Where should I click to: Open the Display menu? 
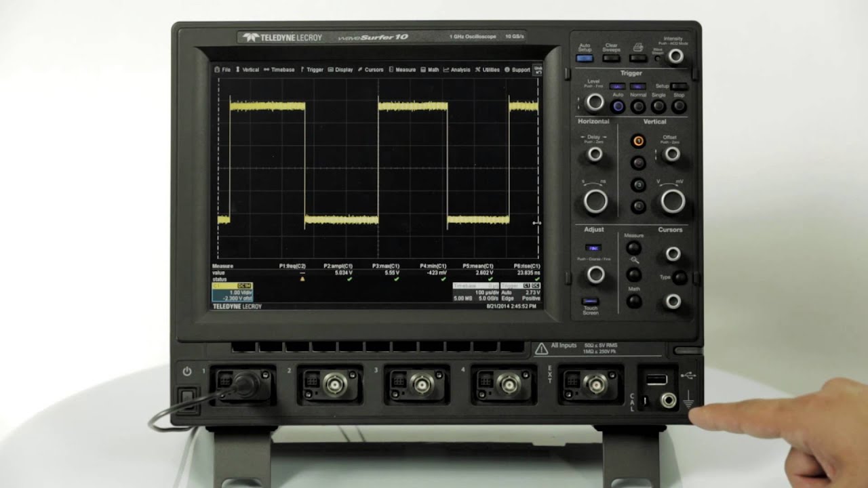340,70
